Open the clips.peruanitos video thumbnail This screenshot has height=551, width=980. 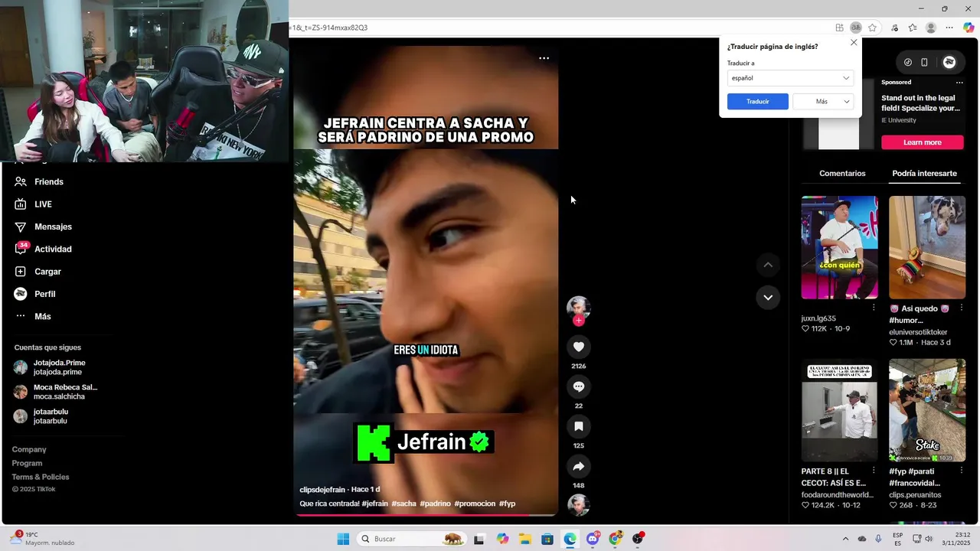point(927,411)
